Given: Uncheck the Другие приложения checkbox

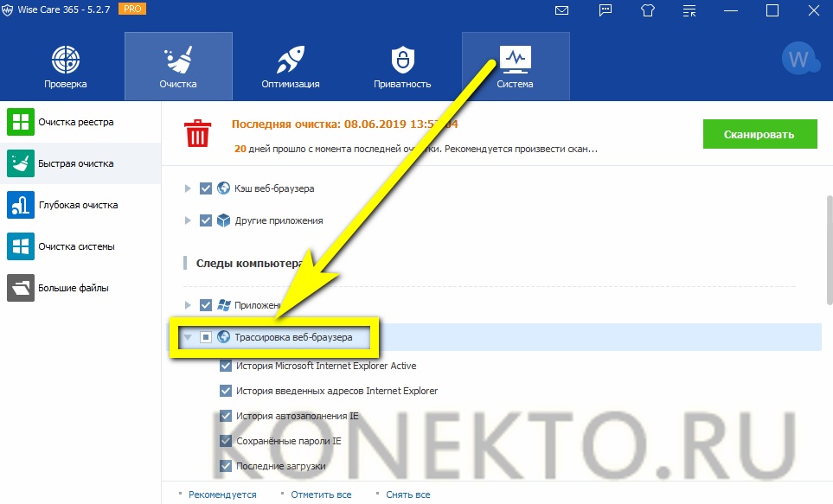Looking at the screenshot, I should tap(206, 220).
